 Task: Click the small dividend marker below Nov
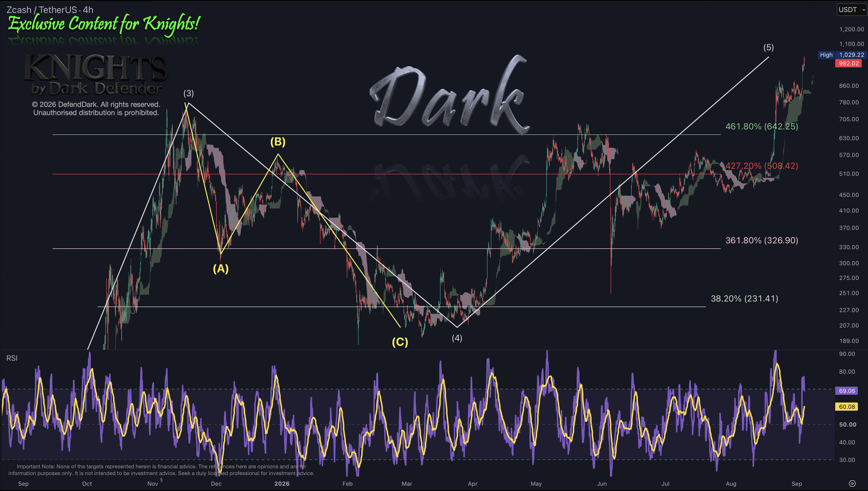[x=162, y=480]
